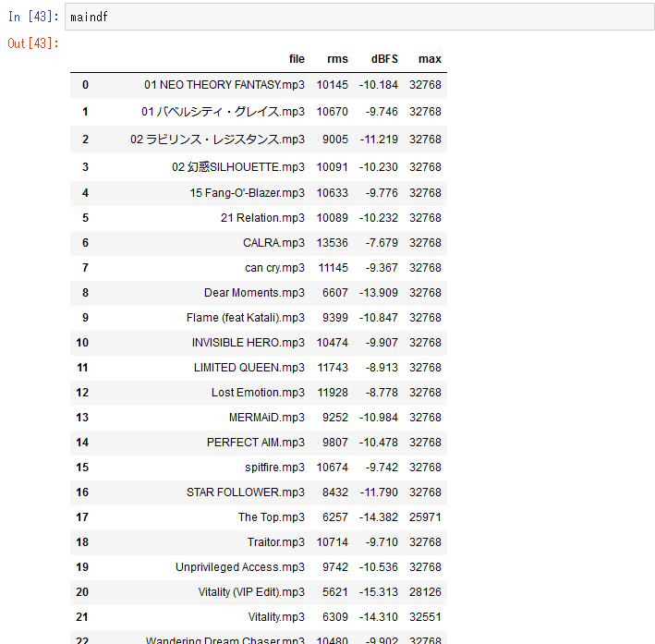This screenshot has width=655, height=644.
Task: Click row index 10
Action: tap(82, 343)
